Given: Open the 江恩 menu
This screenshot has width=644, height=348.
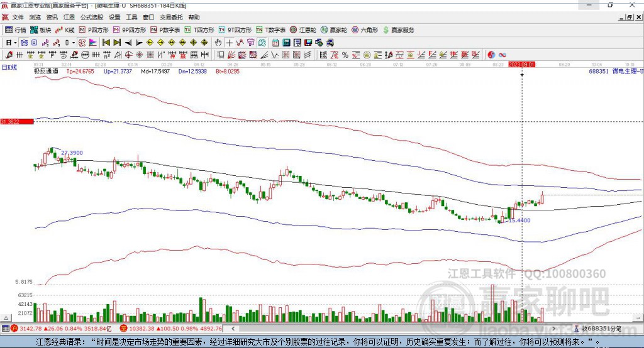Looking at the screenshot, I should [69, 17].
